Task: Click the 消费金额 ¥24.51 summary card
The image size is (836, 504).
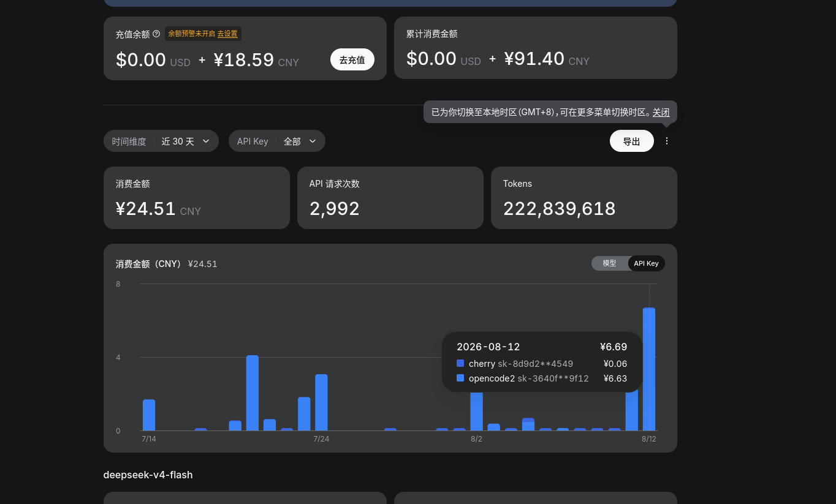Action: (197, 198)
